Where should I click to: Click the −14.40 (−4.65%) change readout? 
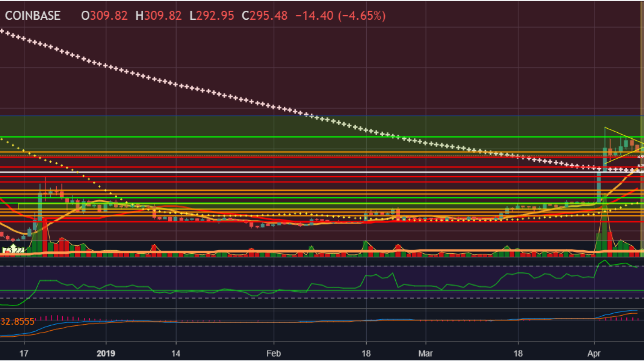coord(341,16)
